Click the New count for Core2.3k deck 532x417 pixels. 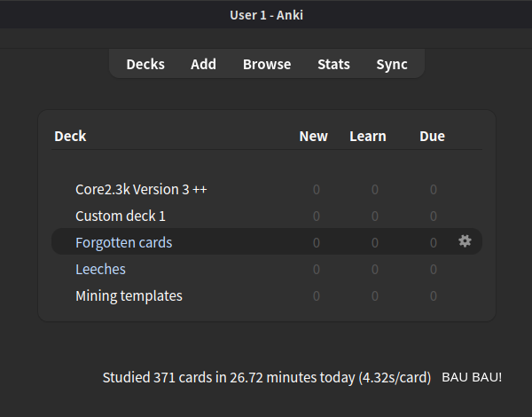(x=316, y=189)
